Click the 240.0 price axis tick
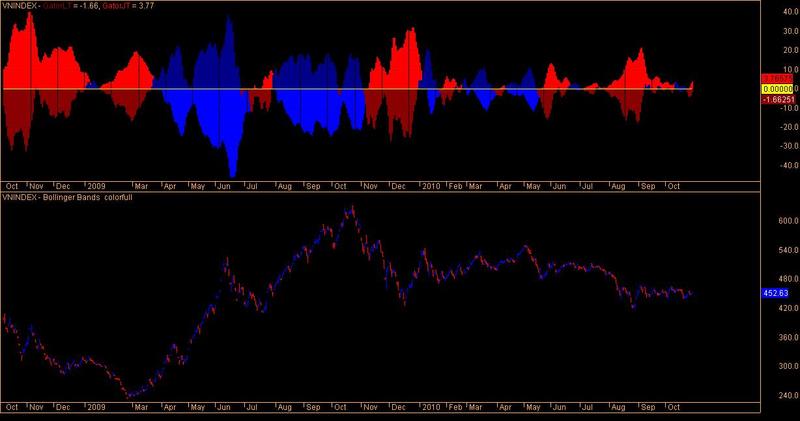Screen dimensions: 800x421 pos(788,395)
